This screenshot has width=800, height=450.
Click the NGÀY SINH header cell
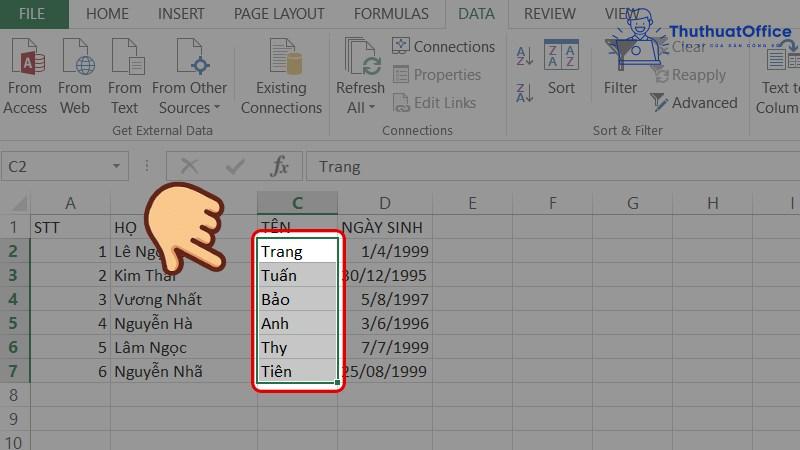385,227
